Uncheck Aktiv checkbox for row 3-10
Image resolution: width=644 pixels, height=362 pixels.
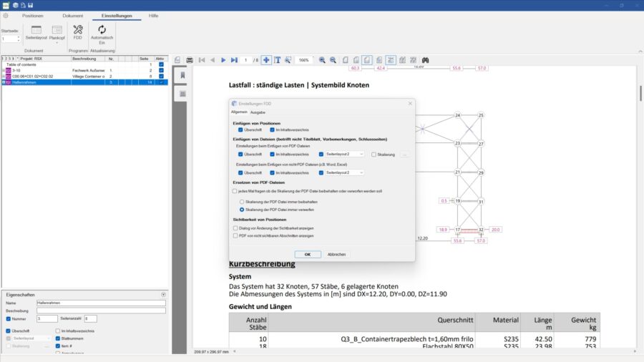point(161,71)
